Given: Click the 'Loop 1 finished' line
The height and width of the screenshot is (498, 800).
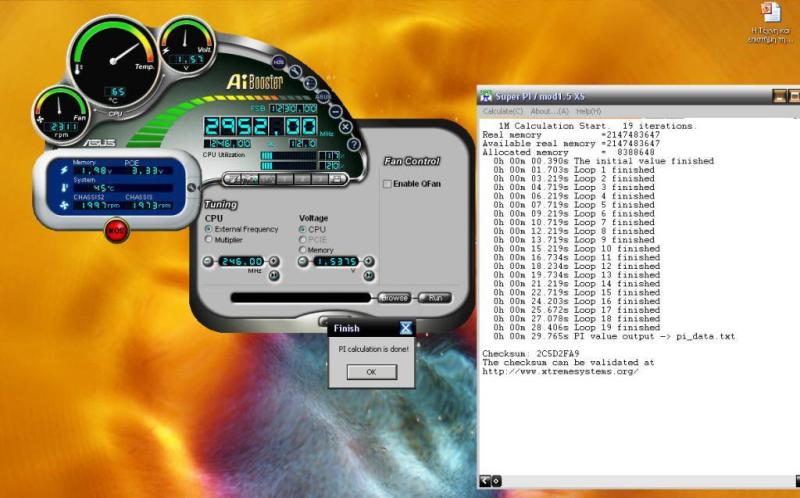Looking at the screenshot, I should coord(574,170).
